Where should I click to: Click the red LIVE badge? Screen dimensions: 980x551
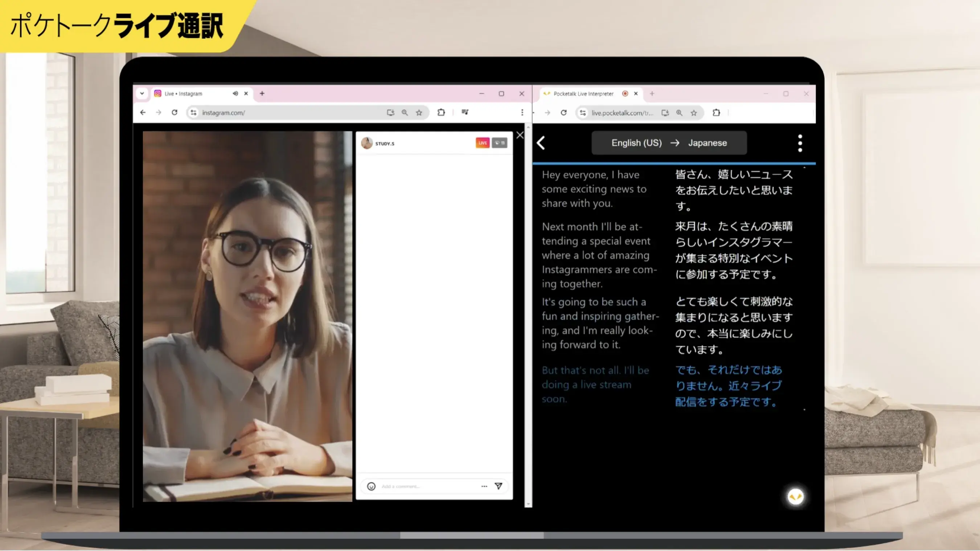(x=483, y=143)
